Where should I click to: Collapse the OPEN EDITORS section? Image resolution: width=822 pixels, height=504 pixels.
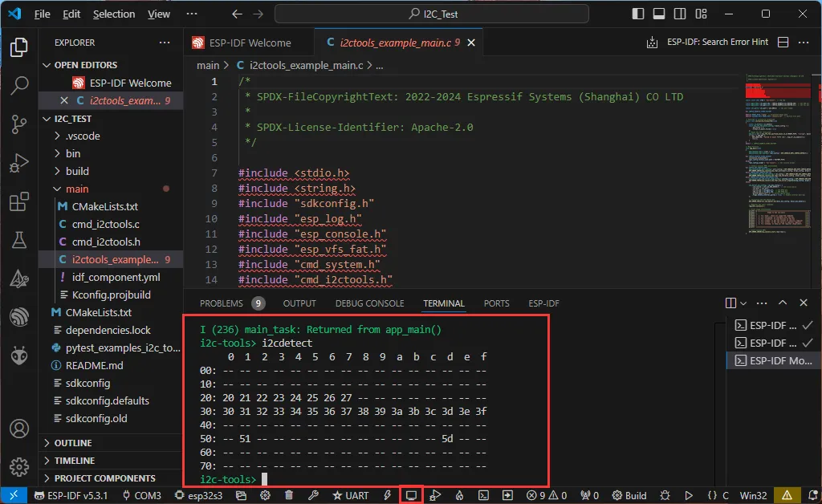pos(47,64)
